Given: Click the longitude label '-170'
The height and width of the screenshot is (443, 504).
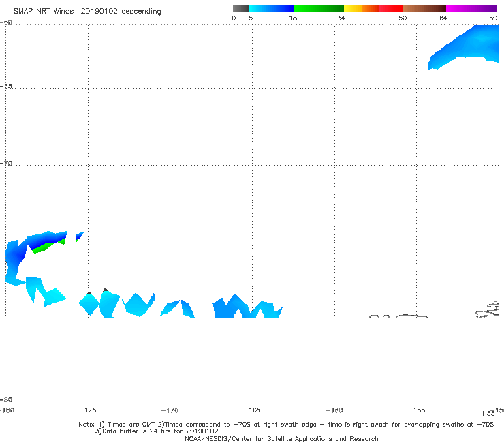Looking at the screenshot, I should 170,410.
